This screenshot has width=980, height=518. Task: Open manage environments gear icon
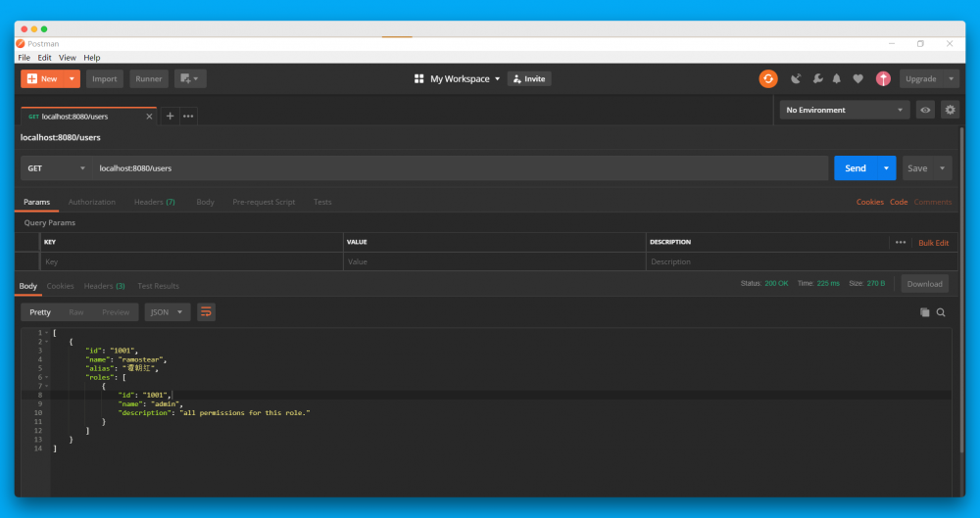coord(950,110)
